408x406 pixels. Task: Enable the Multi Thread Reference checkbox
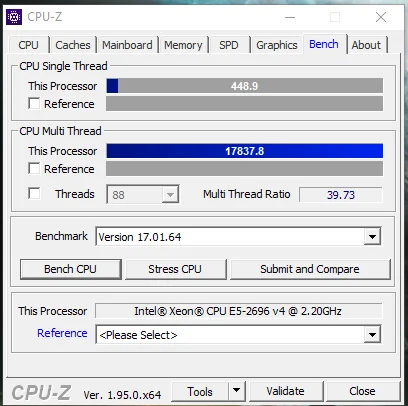pyautogui.click(x=34, y=168)
